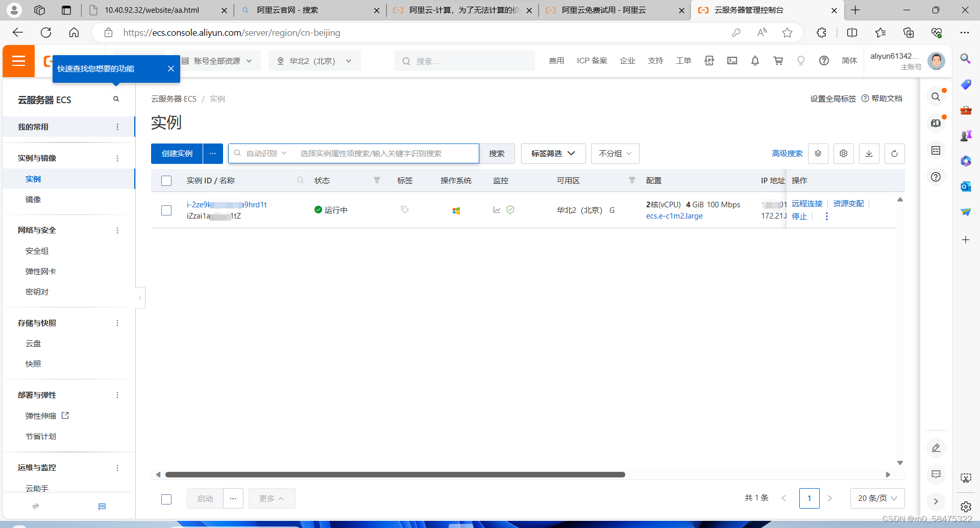Open the 华北2（北京）region dropdown

tap(314, 61)
